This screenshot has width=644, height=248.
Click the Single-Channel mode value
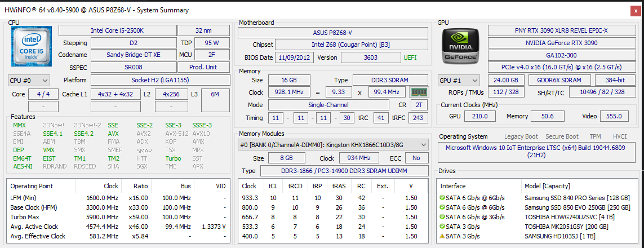click(x=328, y=105)
